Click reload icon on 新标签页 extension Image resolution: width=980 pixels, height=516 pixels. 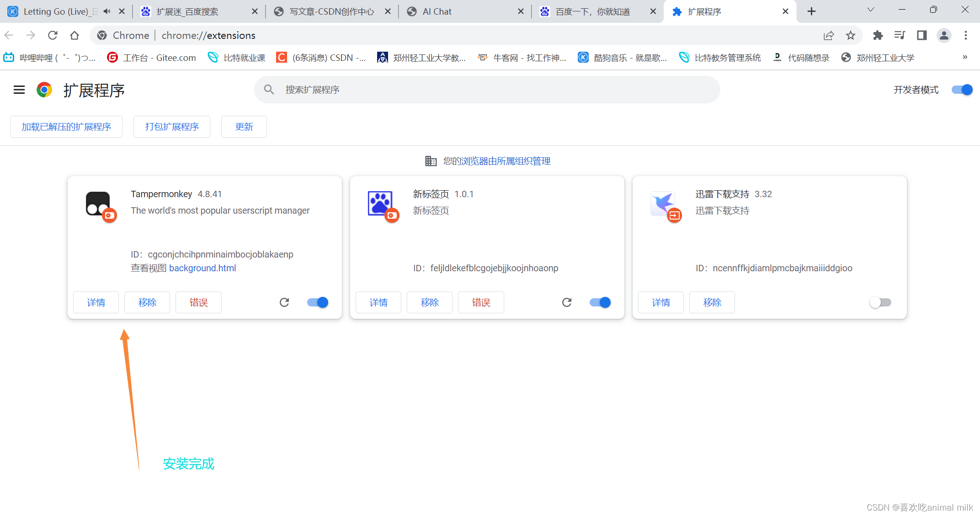click(567, 302)
